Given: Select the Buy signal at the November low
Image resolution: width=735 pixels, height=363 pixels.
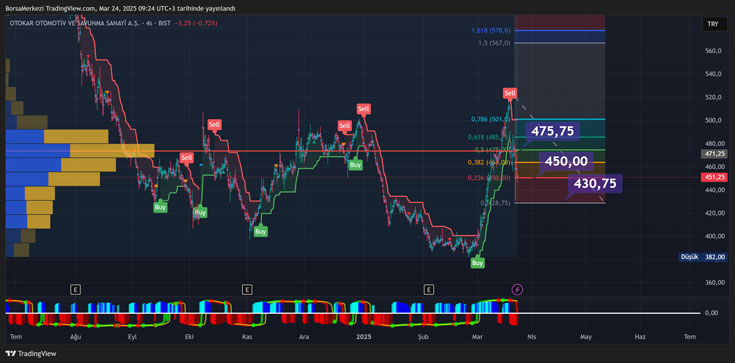Looking at the screenshot, I should [261, 231].
